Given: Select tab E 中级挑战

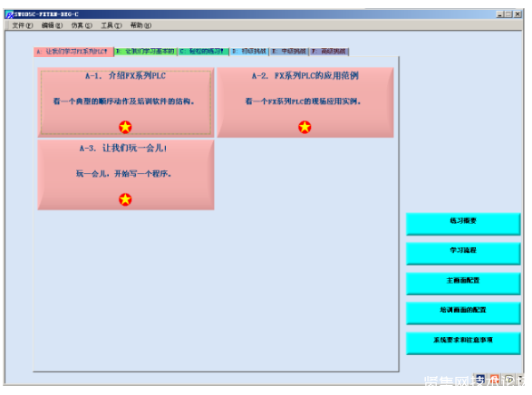Looking at the screenshot, I should tap(289, 52).
